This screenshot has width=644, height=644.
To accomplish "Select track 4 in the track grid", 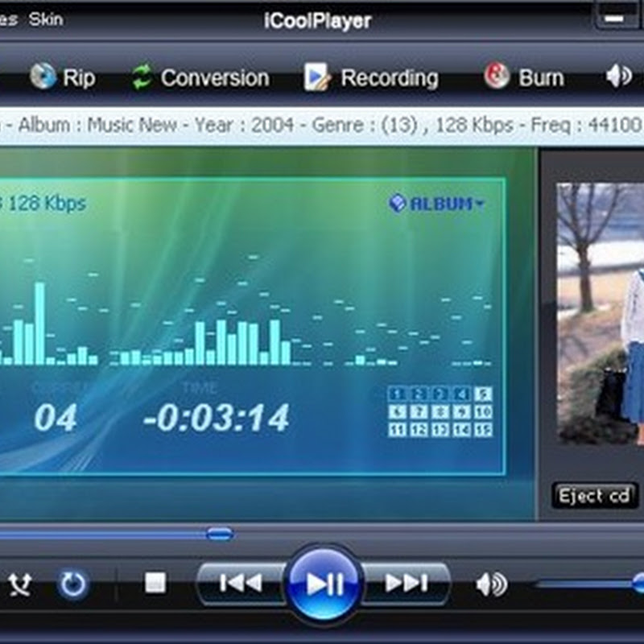I will click(461, 394).
